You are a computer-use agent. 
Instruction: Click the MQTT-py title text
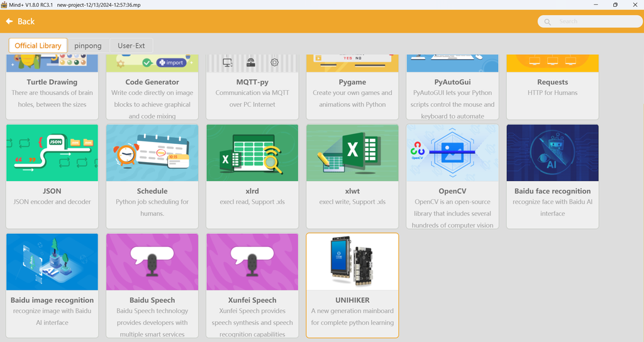point(252,82)
